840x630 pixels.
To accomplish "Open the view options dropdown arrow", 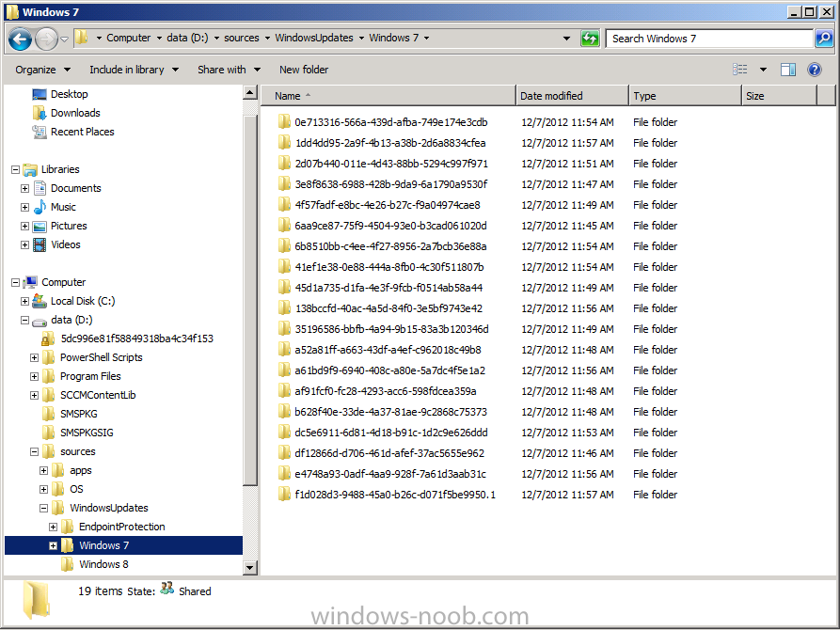I will [763, 70].
